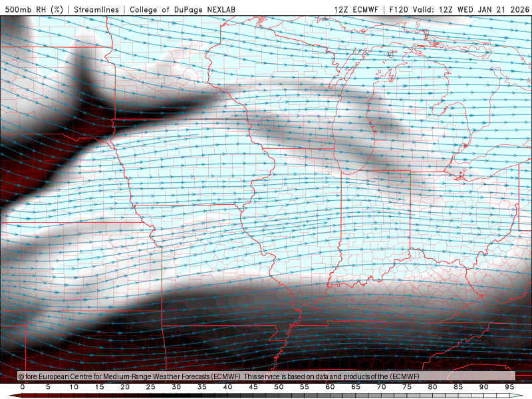
Task: Select the '15' colorbar value
Action: pyautogui.click(x=99, y=387)
